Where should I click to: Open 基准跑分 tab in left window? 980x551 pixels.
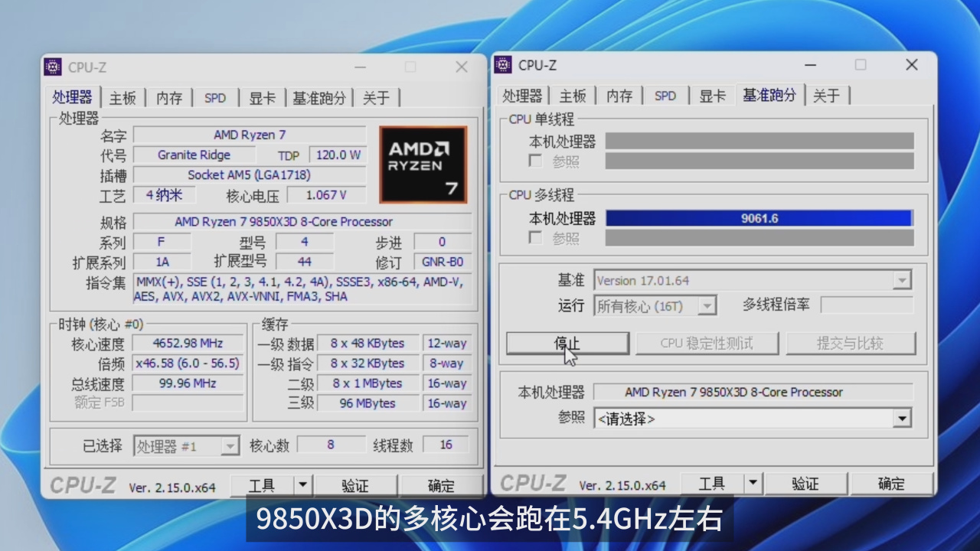coord(319,98)
